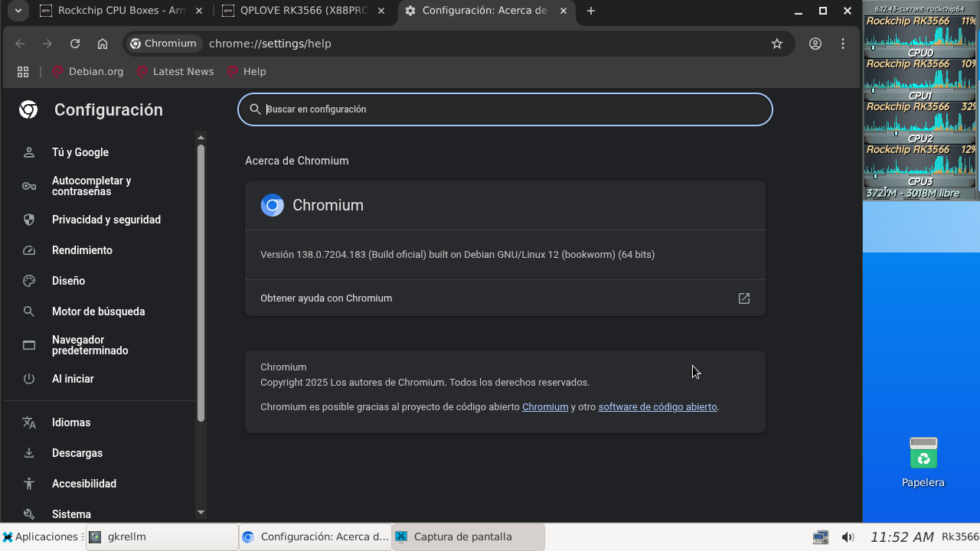This screenshot has height=551, width=980.
Task: Click the 11:52 AM clock
Action: (902, 537)
